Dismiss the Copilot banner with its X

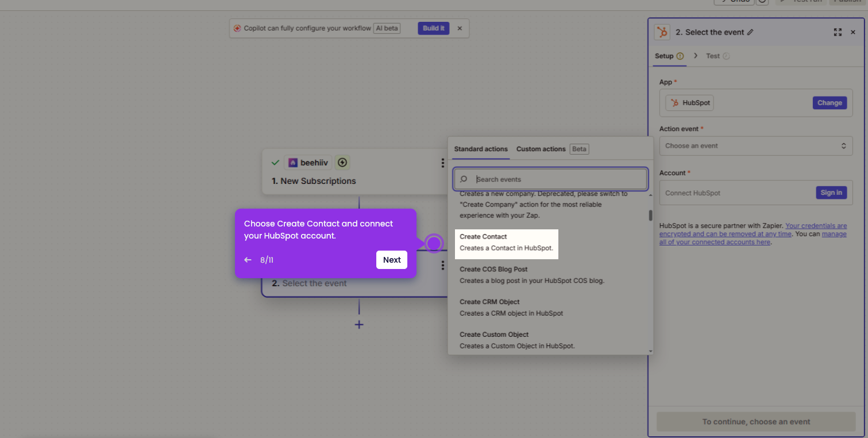(x=460, y=28)
